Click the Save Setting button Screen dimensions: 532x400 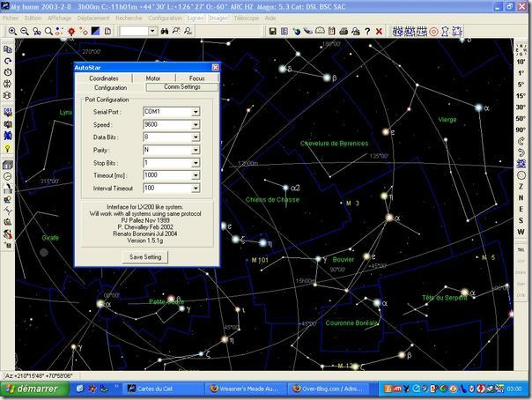[x=145, y=257]
